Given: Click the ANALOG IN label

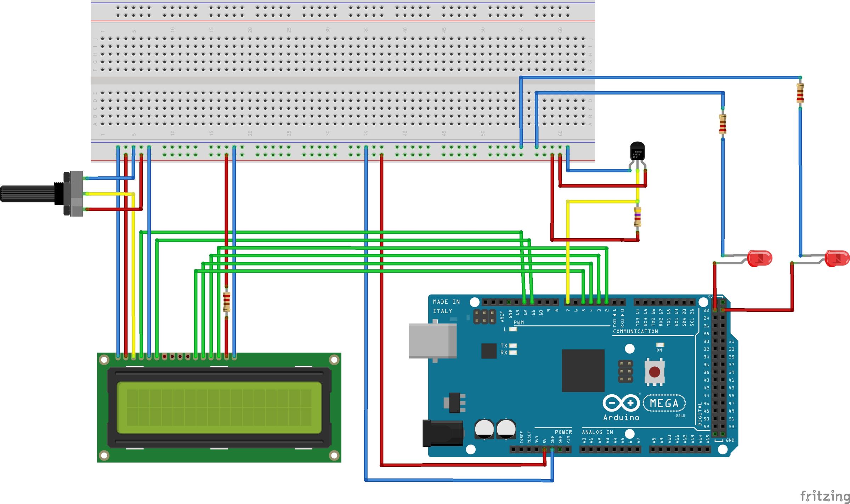Looking at the screenshot, I should coord(597,432).
